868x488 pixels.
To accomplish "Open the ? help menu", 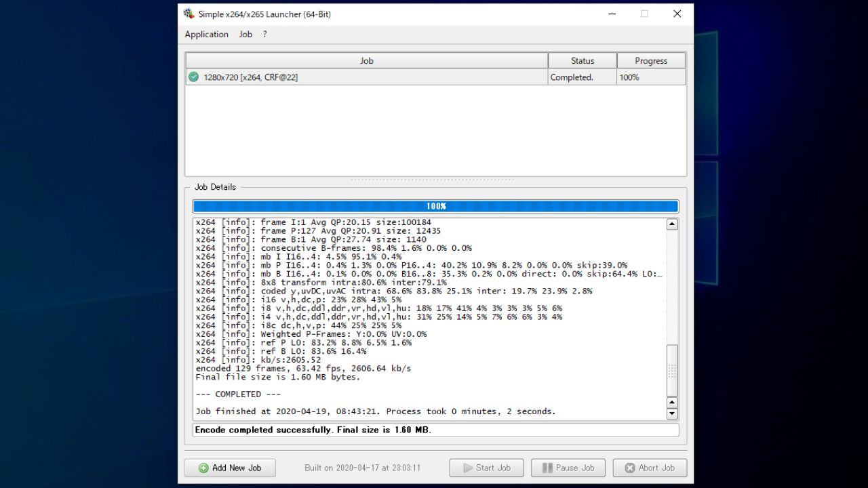I will point(264,35).
